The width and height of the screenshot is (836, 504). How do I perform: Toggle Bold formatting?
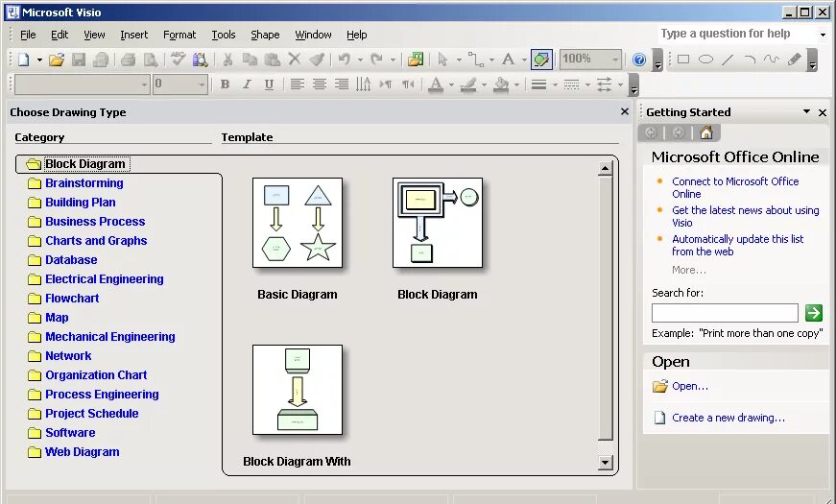[225, 84]
